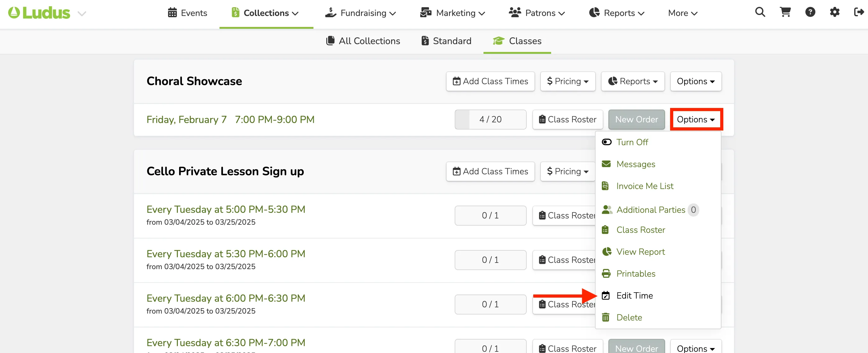
Task: Select Invoice Me List menu entry
Action: coord(638,186)
